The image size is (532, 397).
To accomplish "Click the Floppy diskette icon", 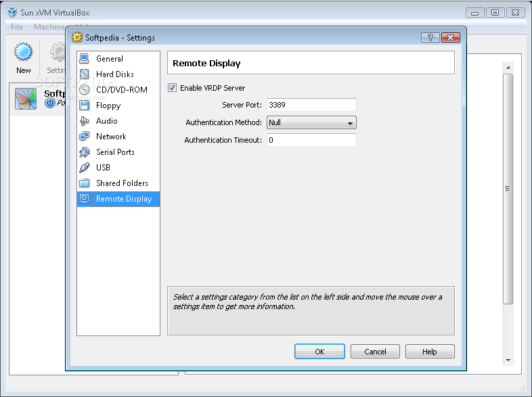I will coord(84,105).
